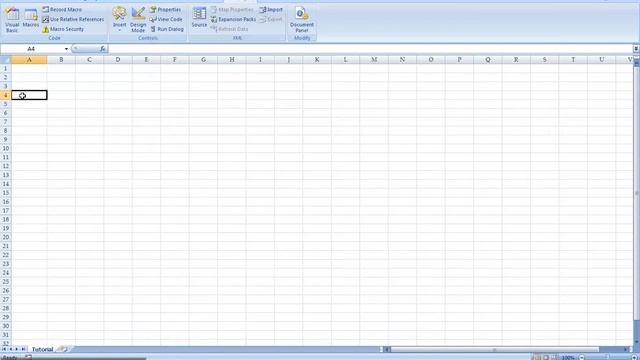The height and width of the screenshot is (360, 640).
Task: Select column D header
Action: click(x=118, y=60)
